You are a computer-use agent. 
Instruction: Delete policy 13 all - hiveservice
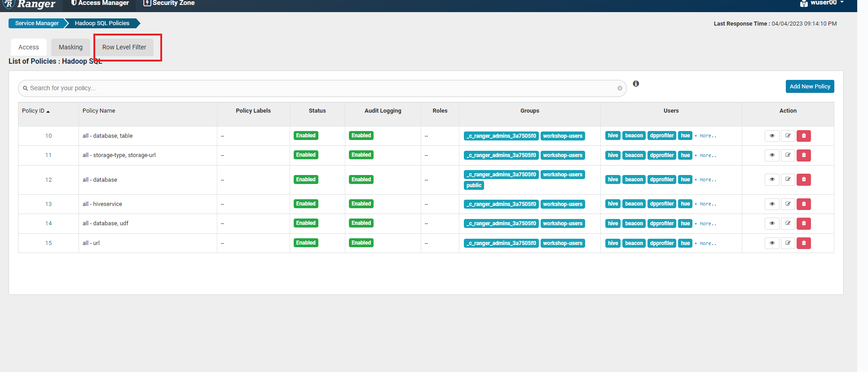[x=804, y=204]
